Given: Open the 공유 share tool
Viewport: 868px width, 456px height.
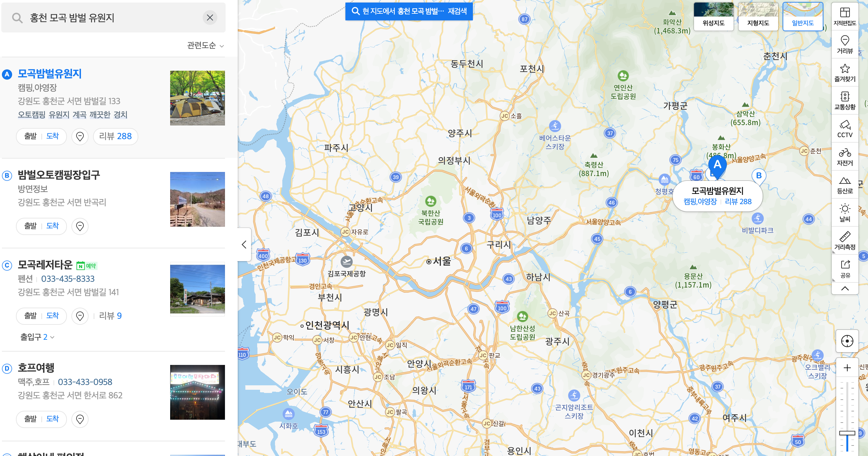Looking at the screenshot, I should click(845, 268).
